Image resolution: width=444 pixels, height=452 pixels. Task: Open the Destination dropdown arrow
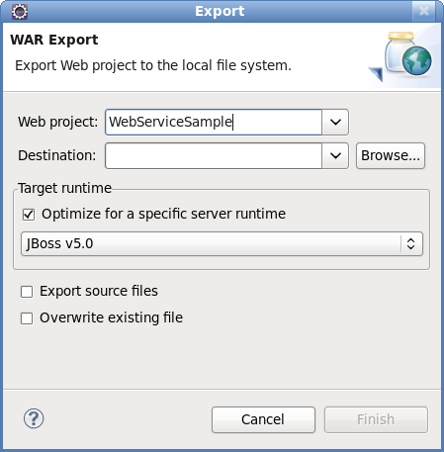click(335, 156)
